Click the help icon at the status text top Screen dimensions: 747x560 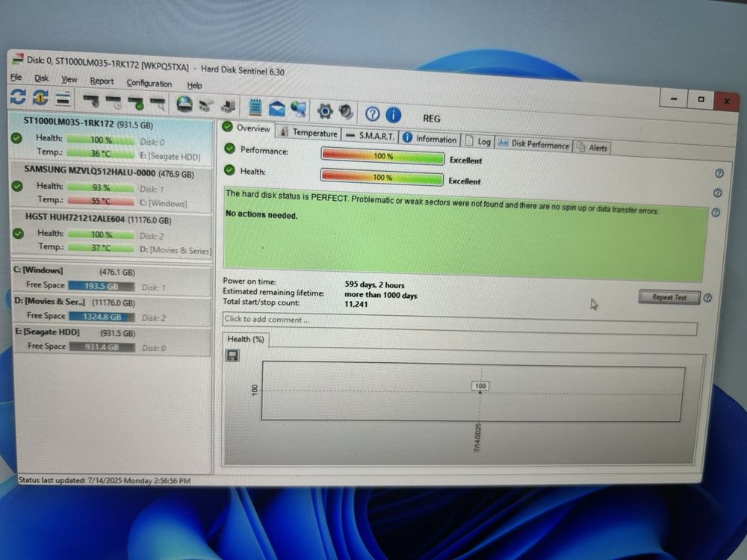tap(717, 193)
